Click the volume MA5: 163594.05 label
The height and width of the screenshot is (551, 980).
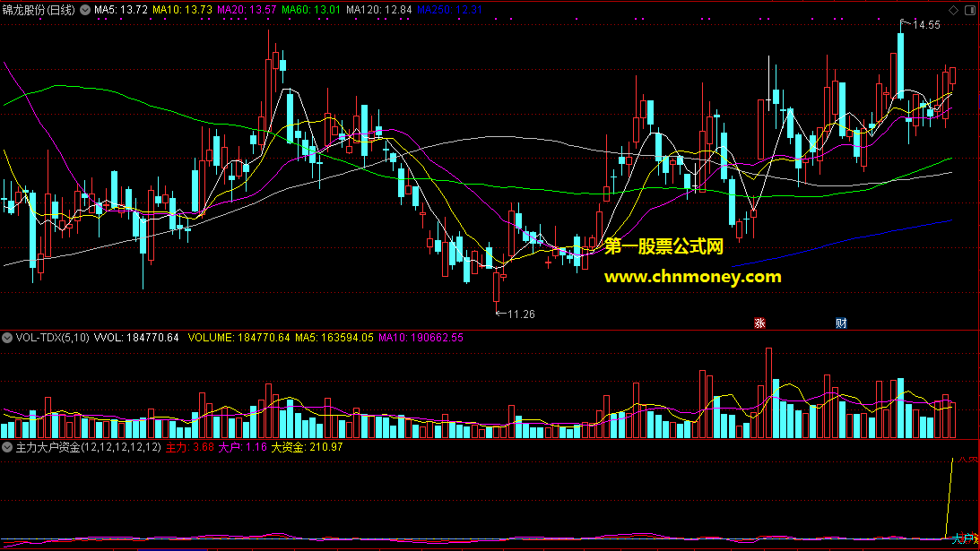point(334,338)
